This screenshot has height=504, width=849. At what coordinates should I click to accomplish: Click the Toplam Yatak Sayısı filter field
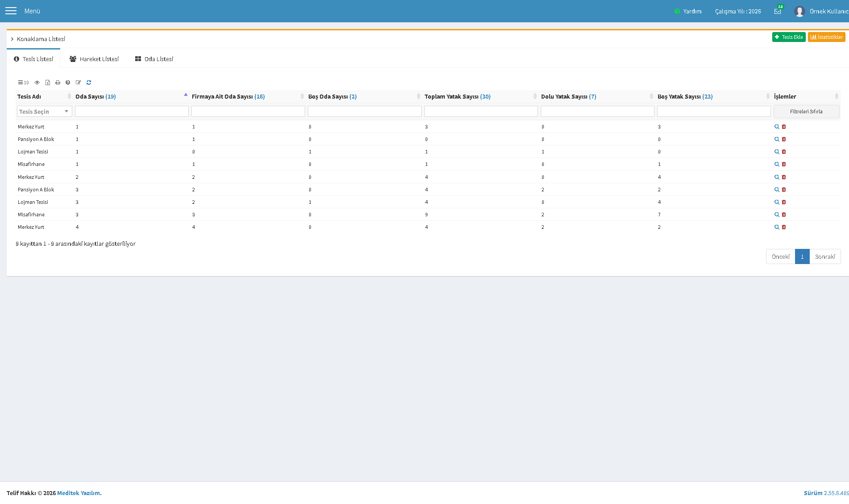pyautogui.click(x=481, y=112)
